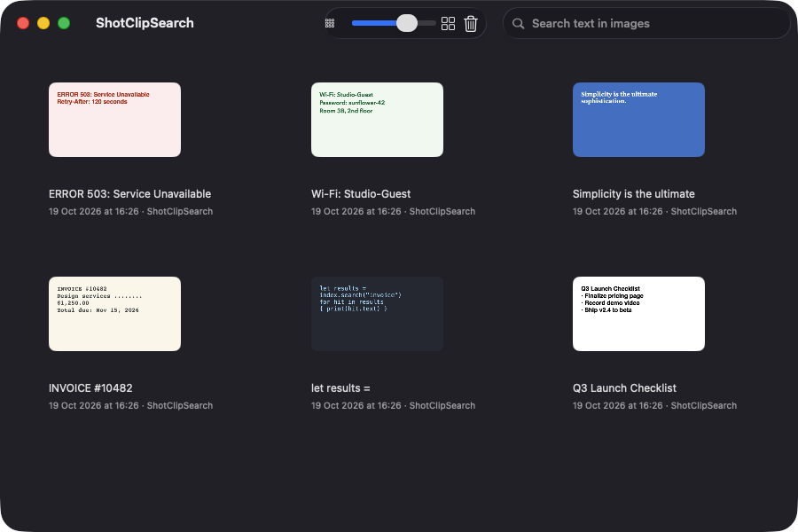
Task: Open the Q3 Launch Checklist thumbnail
Action: (638, 314)
